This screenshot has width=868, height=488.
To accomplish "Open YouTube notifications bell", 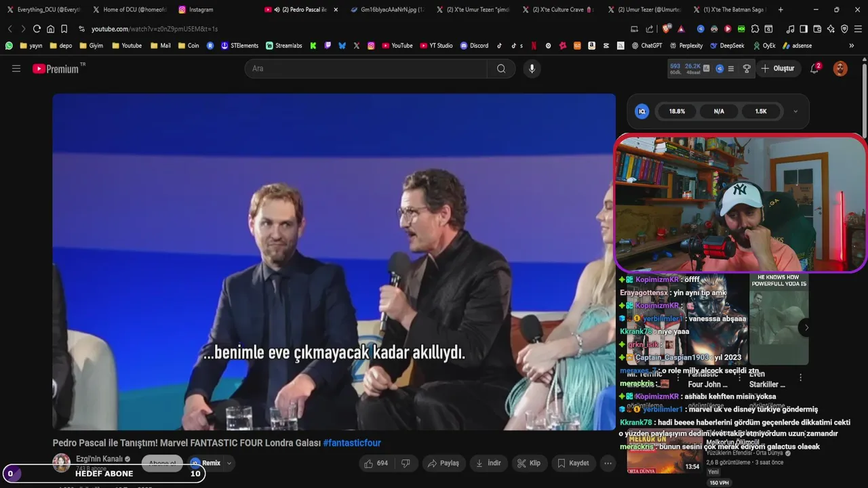I will point(814,68).
